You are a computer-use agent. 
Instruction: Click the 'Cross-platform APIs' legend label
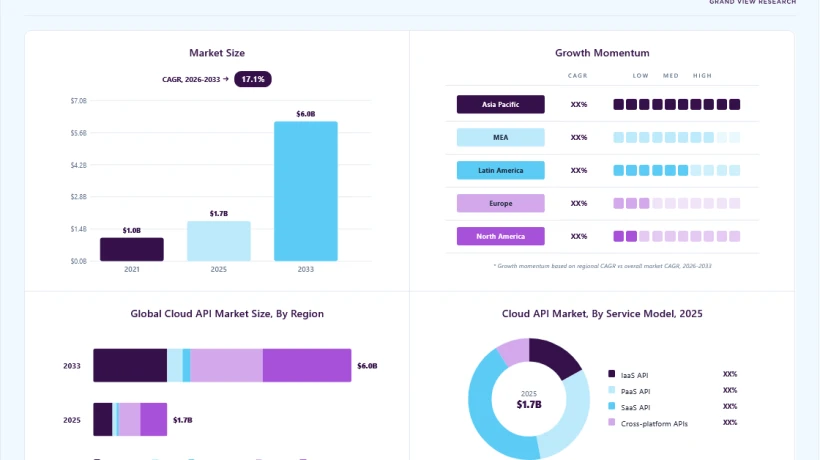(x=654, y=424)
